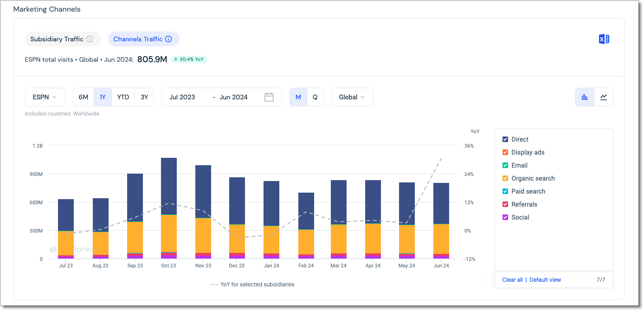Show info tooltip for Subsidiary Traffic

tap(90, 39)
